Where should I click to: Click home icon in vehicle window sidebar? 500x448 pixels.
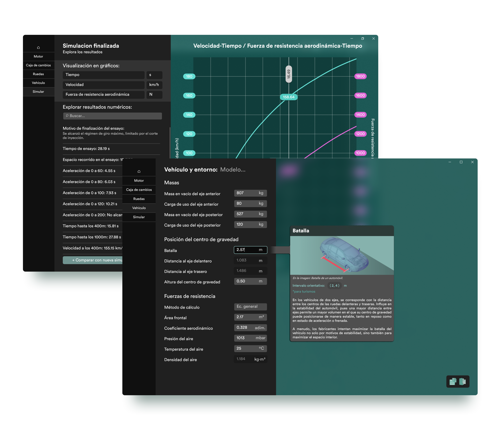coord(139,171)
